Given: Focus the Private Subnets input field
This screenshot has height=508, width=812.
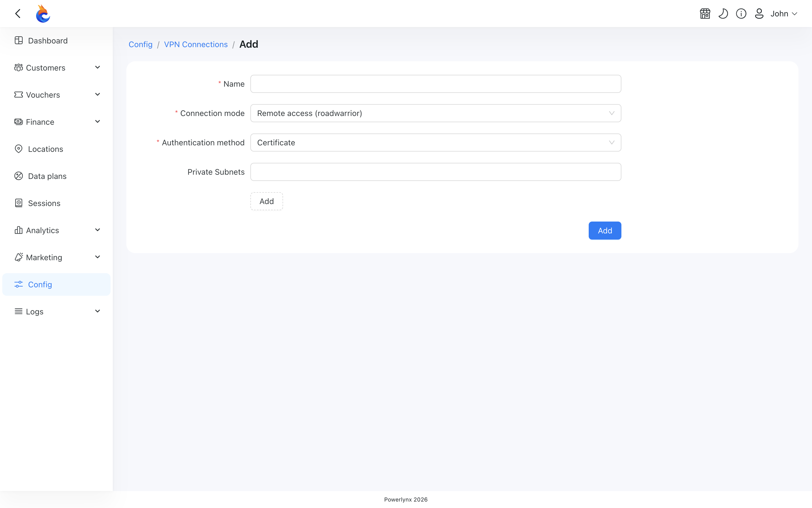Looking at the screenshot, I should [x=436, y=172].
